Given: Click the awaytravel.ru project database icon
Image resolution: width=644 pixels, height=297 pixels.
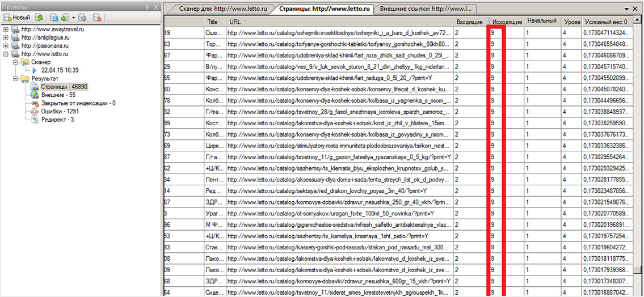Looking at the screenshot, I should click(15, 29).
